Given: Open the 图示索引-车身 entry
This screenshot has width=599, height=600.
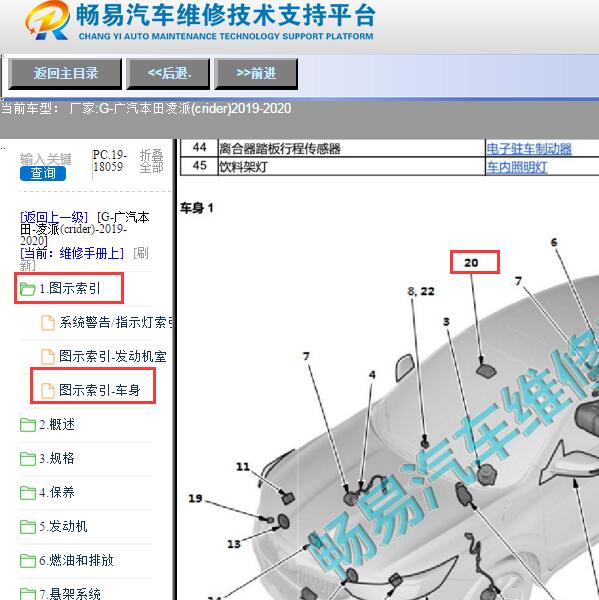Looking at the screenshot, I should click(x=100, y=390).
